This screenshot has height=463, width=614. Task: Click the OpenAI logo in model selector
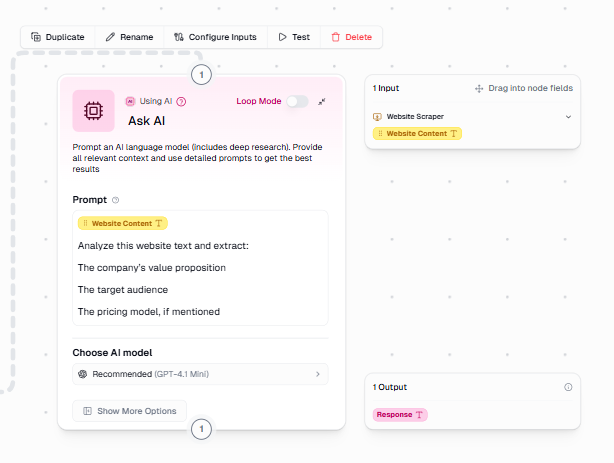83,374
